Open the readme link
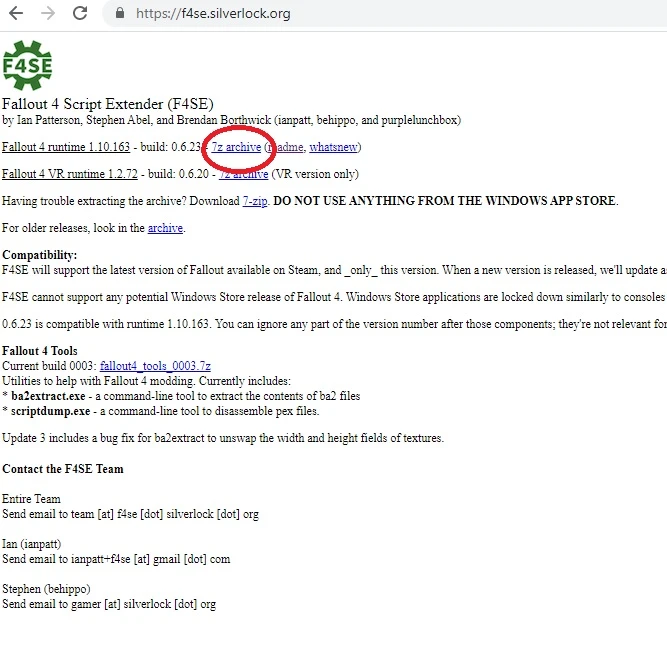The width and height of the screenshot is (667, 650). coord(285,147)
